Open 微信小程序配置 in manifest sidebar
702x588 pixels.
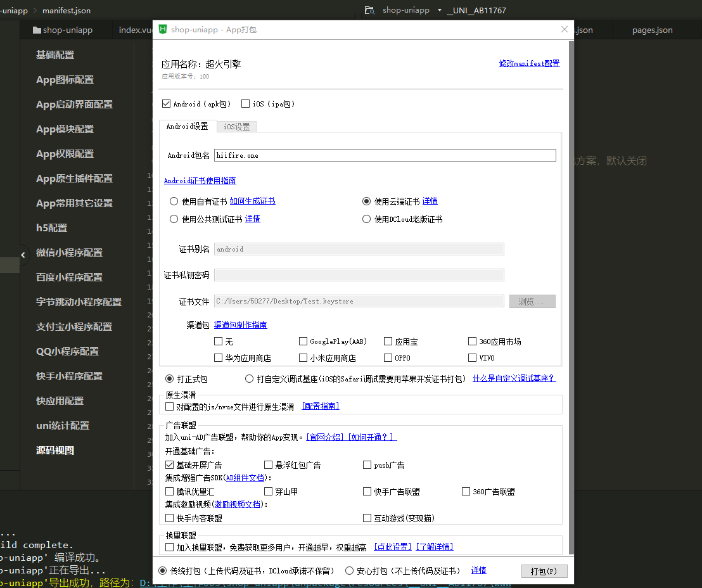coord(70,253)
